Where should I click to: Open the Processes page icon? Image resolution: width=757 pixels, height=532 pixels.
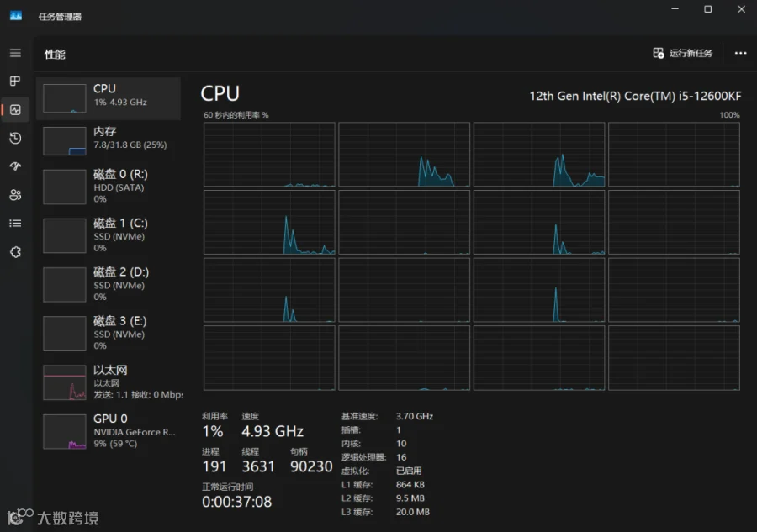[x=15, y=81]
